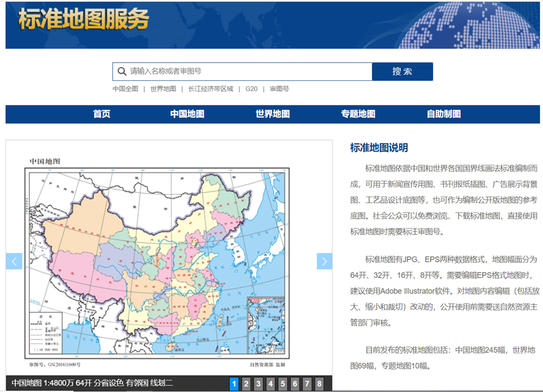Open the 中国地图 navigation menu item

click(187, 114)
